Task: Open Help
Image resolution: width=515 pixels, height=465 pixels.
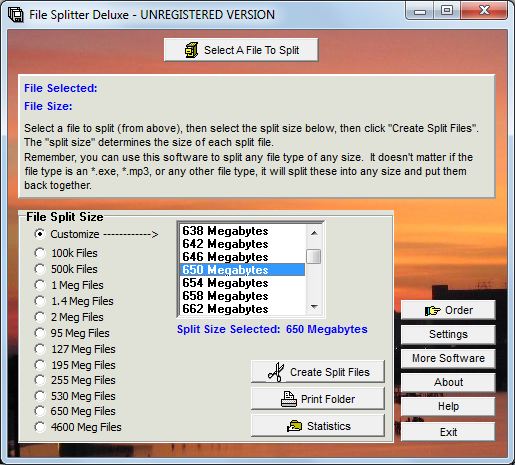Action: tap(448, 406)
